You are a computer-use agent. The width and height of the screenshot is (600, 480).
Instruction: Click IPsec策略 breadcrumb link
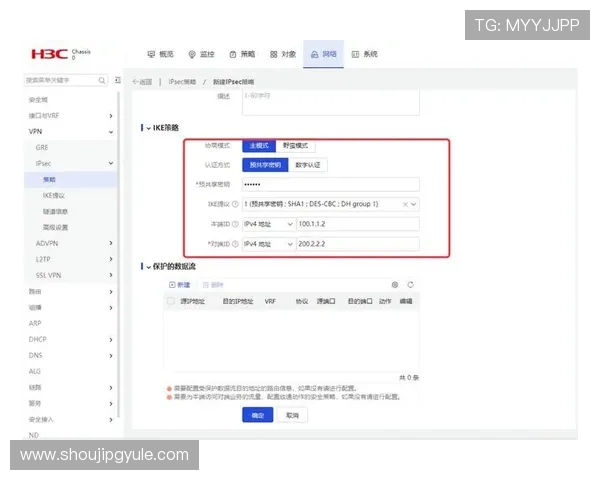coord(182,82)
